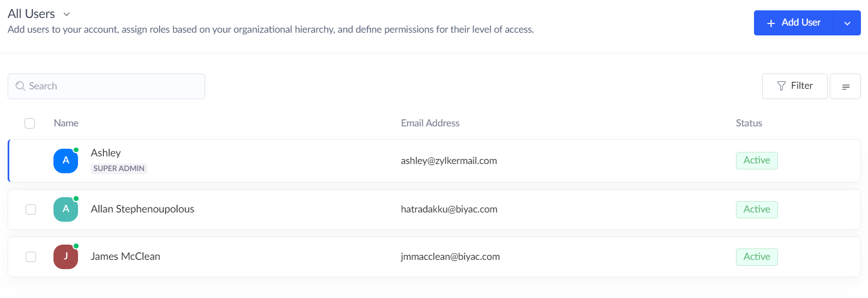The image size is (868, 298).
Task: Select James McClean's row checkbox
Action: 31,257
